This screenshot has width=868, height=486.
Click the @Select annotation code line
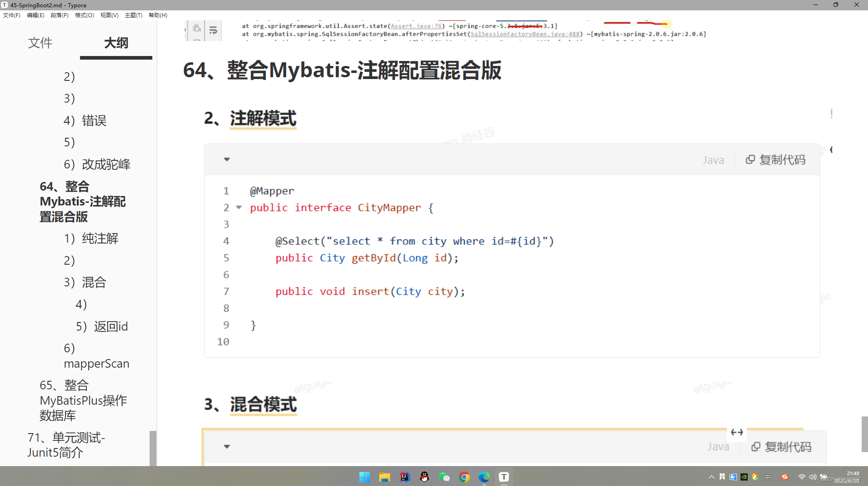(x=415, y=241)
